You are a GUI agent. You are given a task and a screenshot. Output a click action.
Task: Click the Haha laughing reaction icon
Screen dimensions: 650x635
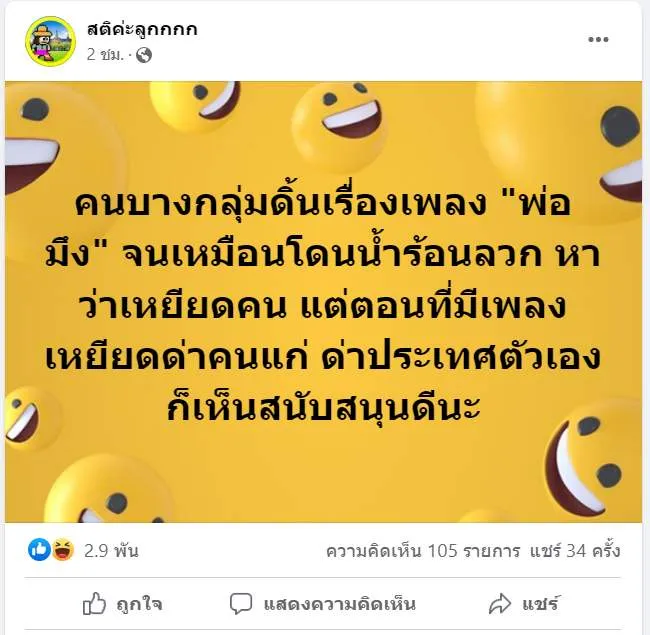coord(63,550)
